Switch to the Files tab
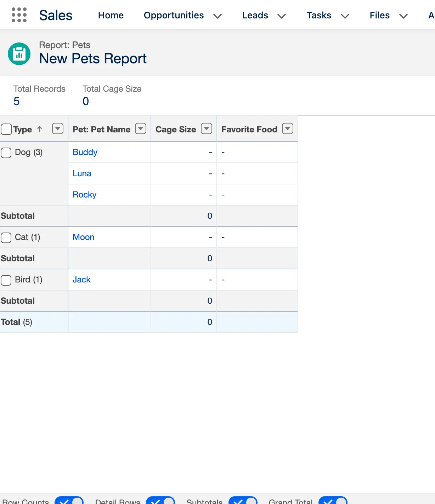 379,15
